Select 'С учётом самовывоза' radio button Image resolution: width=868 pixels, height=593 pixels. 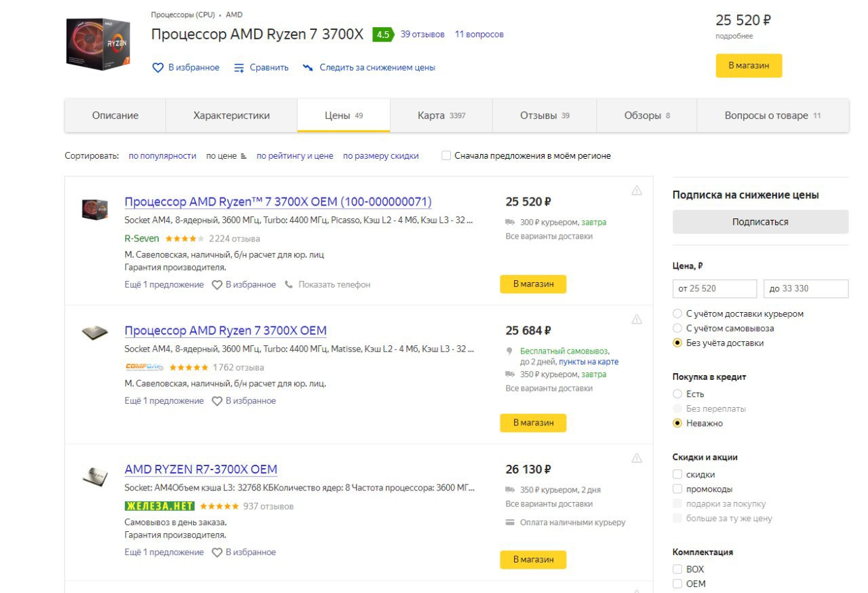tap(677, 328)
